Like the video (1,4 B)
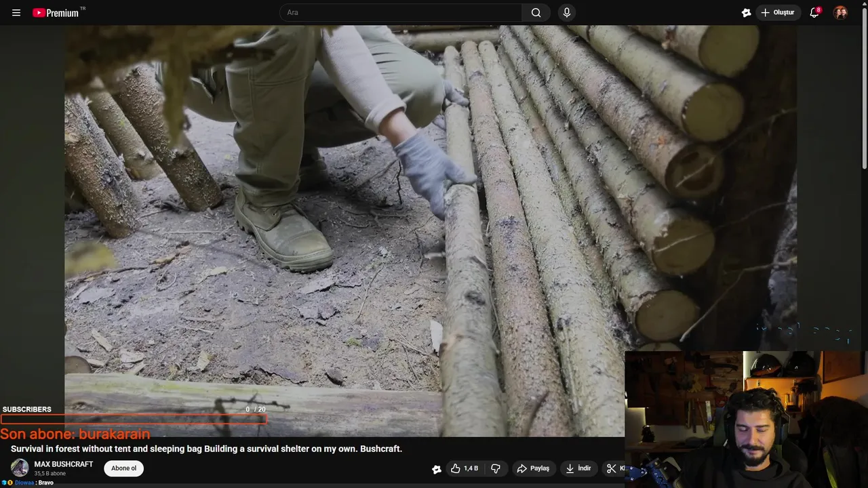Screen dimensions: 868x488 tap(465, 468)
